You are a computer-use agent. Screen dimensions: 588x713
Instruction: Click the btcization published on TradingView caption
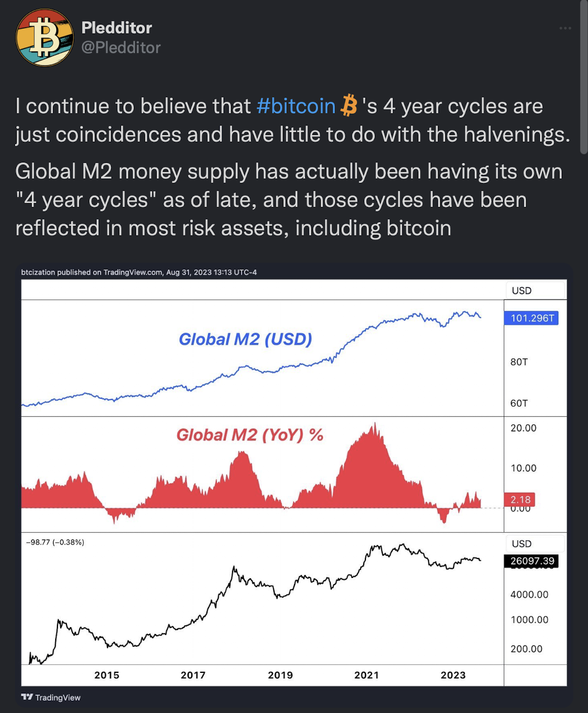(139, 272)
